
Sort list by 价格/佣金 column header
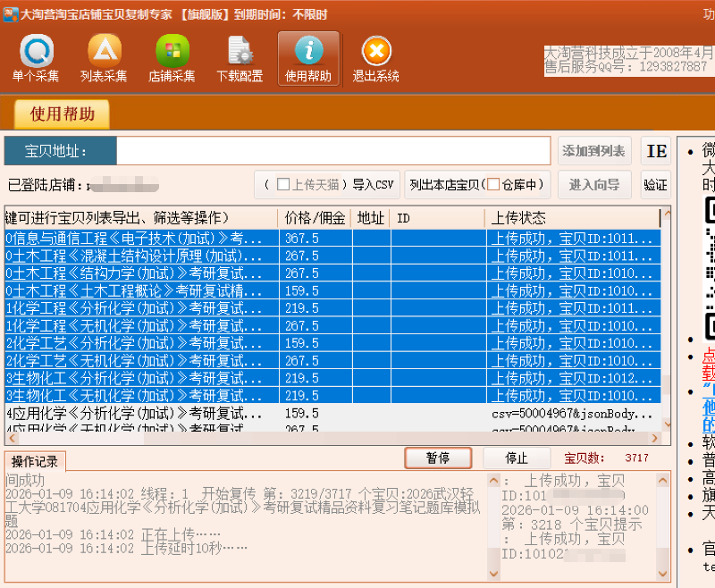pos(315,218)
